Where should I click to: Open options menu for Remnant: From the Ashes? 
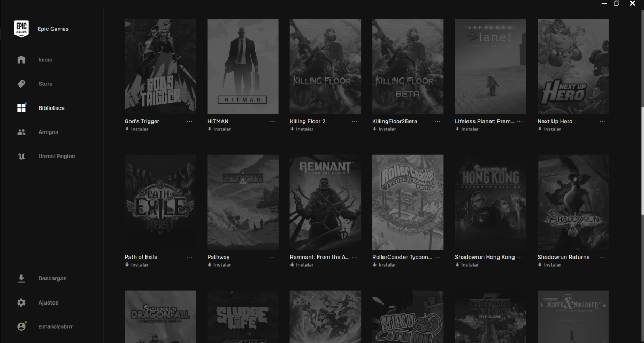click(x=355, y=258)
